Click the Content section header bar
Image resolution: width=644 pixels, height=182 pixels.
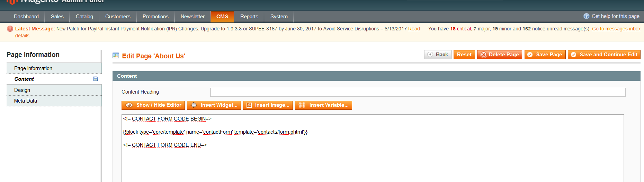coord(376,76)
